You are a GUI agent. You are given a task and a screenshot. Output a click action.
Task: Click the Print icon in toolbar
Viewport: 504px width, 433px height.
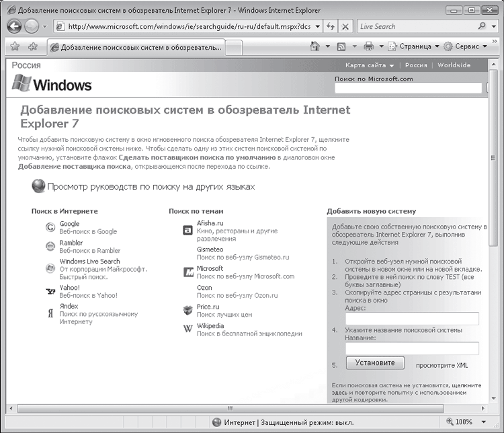pos(368,46)
